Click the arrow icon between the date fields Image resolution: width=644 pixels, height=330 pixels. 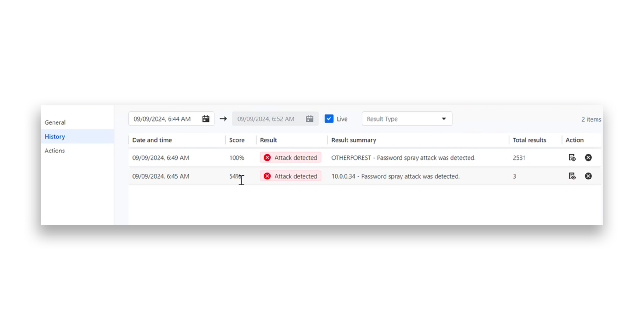click(x=223, y=119)
